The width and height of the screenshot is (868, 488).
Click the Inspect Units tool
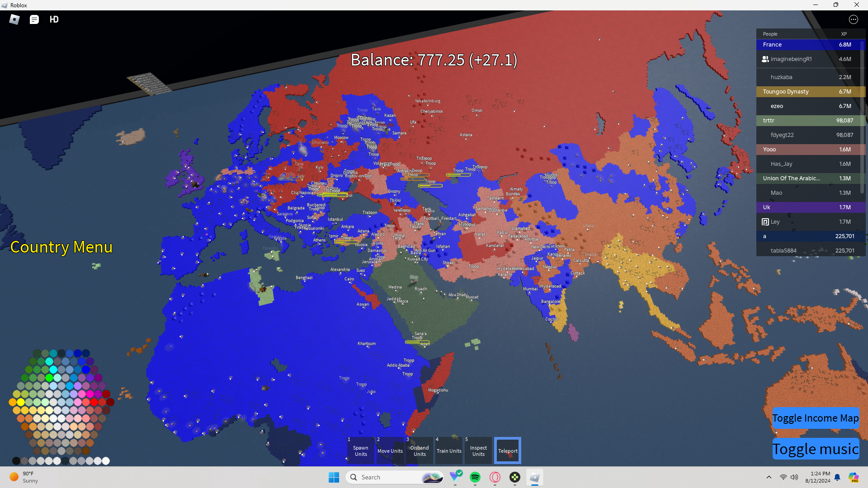[x=478, y=450]
